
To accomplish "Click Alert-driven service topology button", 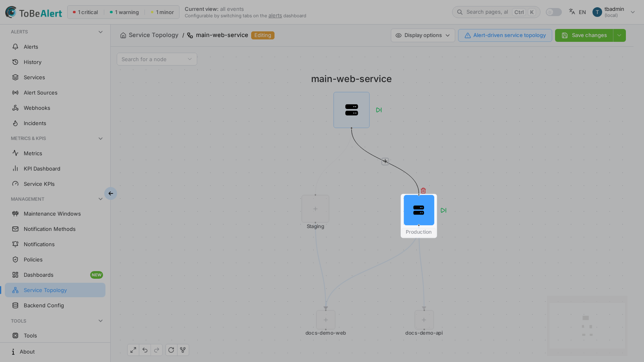I will pos(505,35).
